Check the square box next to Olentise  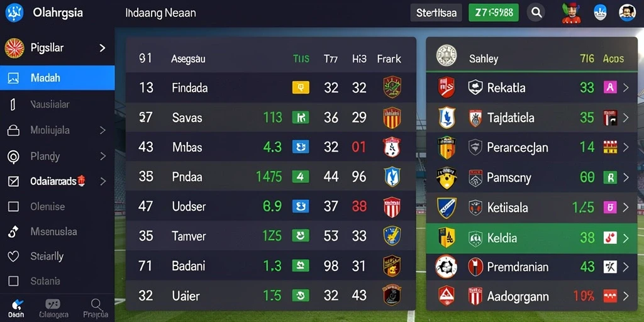(x=14, y=206)
